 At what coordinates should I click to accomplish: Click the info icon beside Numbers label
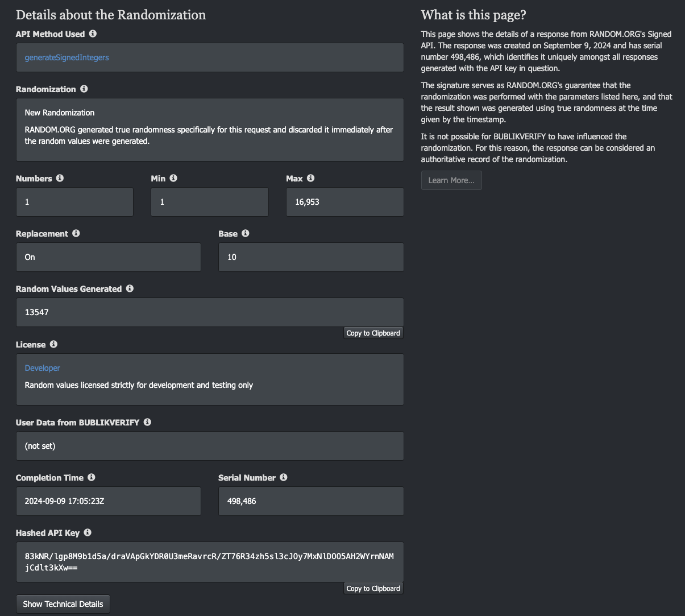[x=60, y=178]
